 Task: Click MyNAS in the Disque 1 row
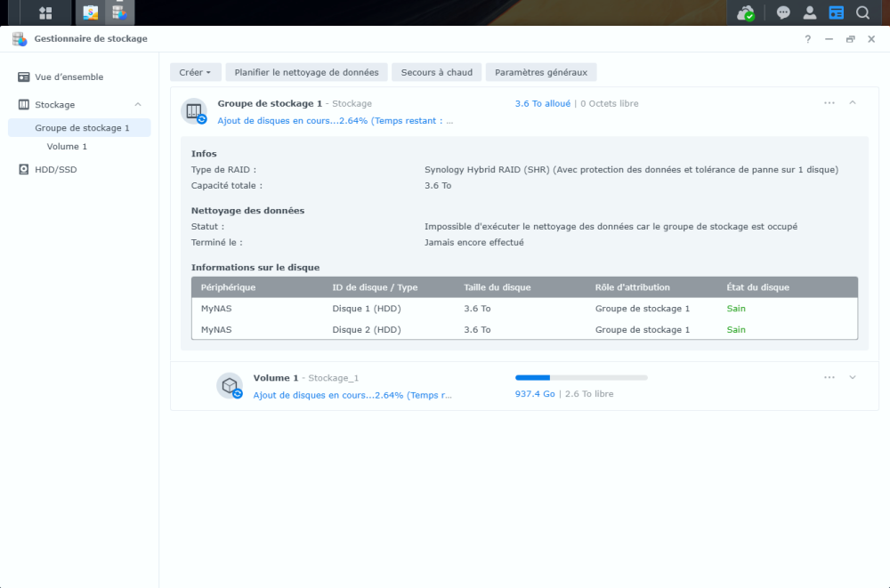216,308
